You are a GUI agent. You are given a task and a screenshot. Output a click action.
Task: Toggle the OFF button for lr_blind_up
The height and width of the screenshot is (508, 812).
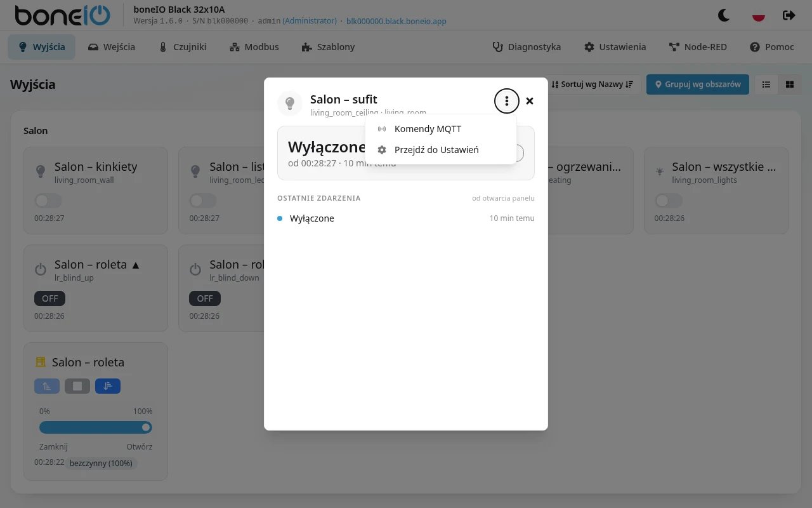coord(50,298)
